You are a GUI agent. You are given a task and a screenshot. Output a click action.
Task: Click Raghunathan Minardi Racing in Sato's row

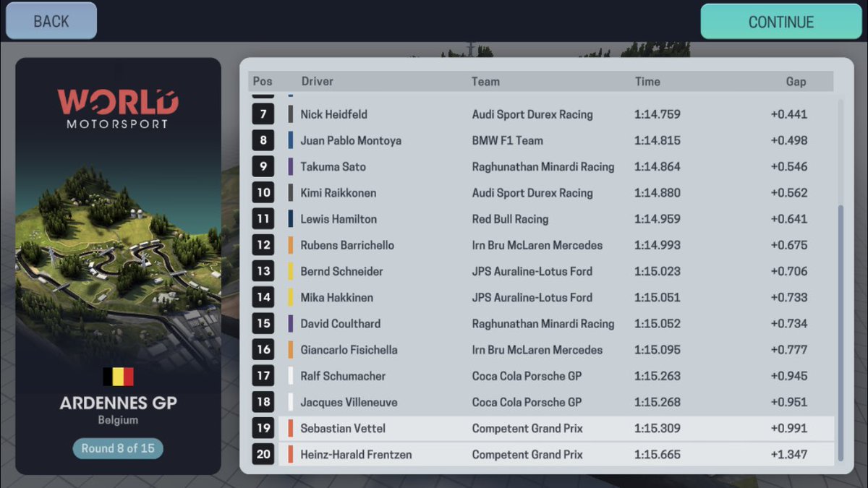[543, 166]
